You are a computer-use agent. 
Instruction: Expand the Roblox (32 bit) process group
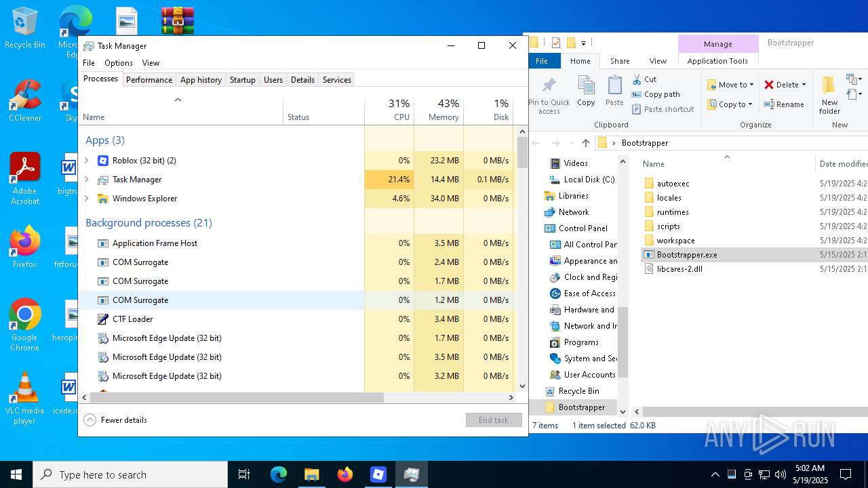tap(87, 161)
